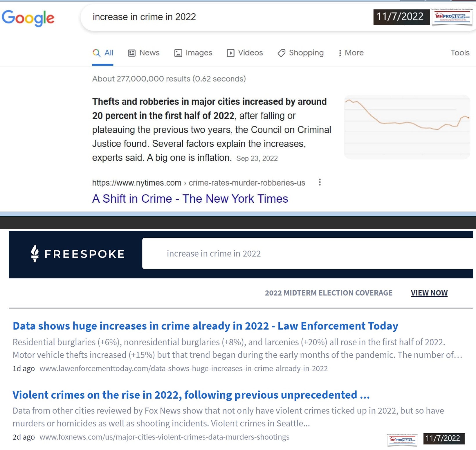Open the Videos tab
The image size is (476, 450).
point(245,53)
